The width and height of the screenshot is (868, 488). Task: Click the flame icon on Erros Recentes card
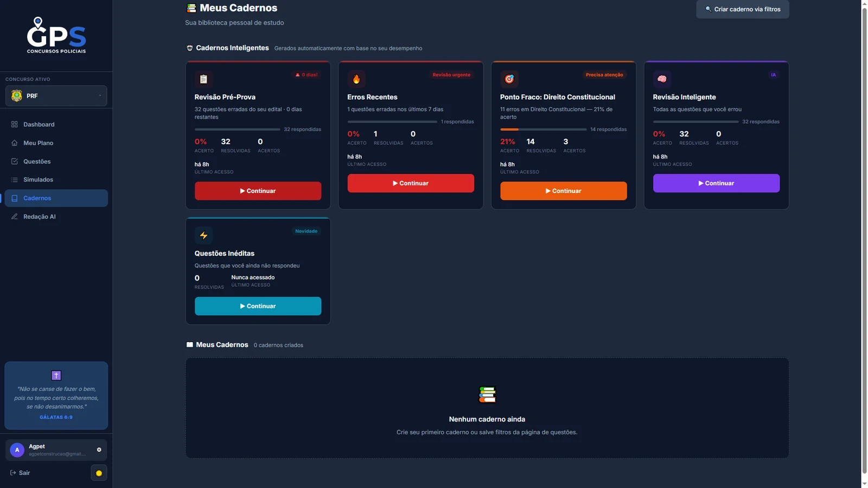356,79
